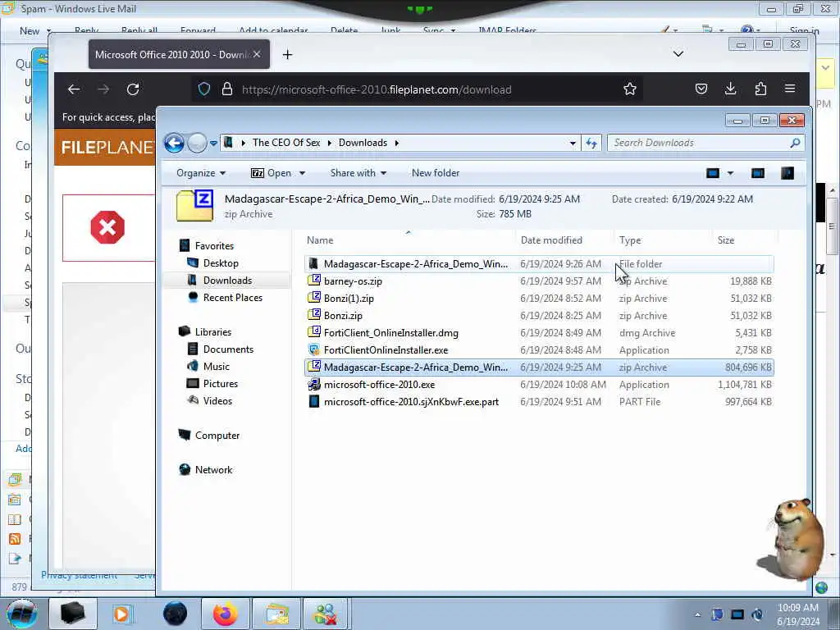Close the Microsoft Office 2010 browser tab
Image resolution: width=840 pixels, height=630 pixels.
pos(257,54)
